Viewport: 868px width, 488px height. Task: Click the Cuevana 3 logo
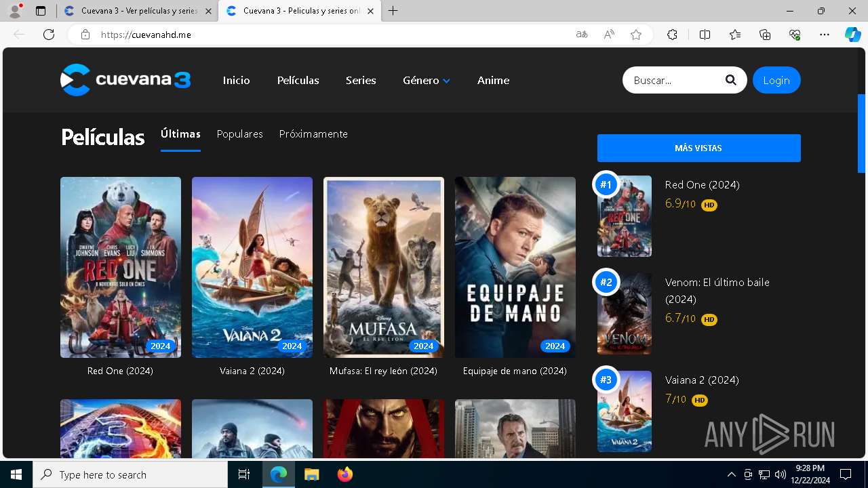(x=125, y=80)
